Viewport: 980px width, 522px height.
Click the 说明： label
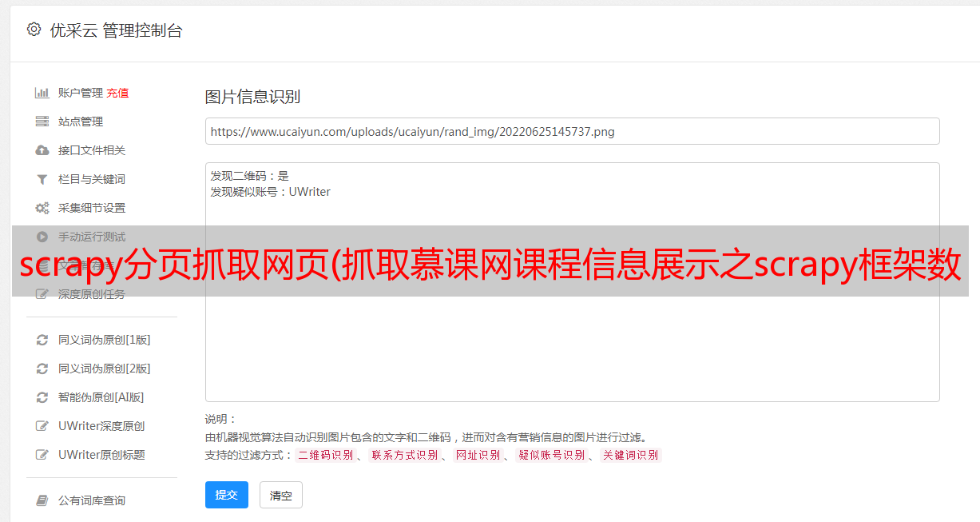coord(221,419)
